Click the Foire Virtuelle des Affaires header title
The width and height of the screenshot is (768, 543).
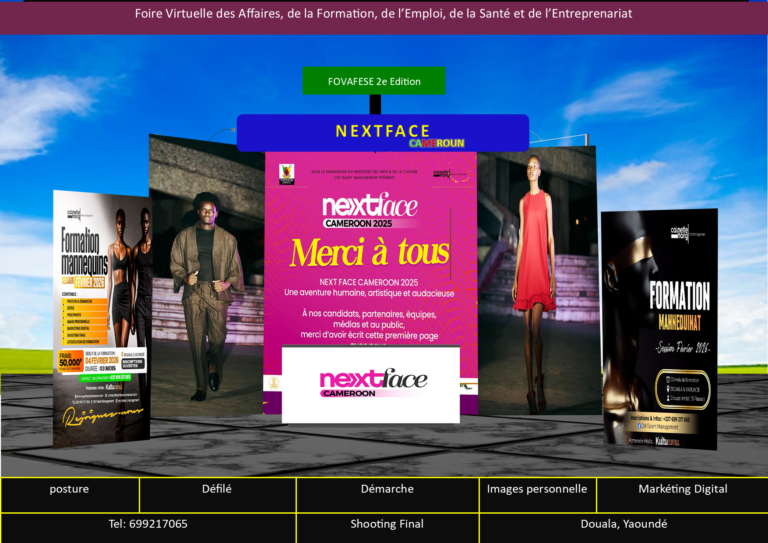point(384,14)
